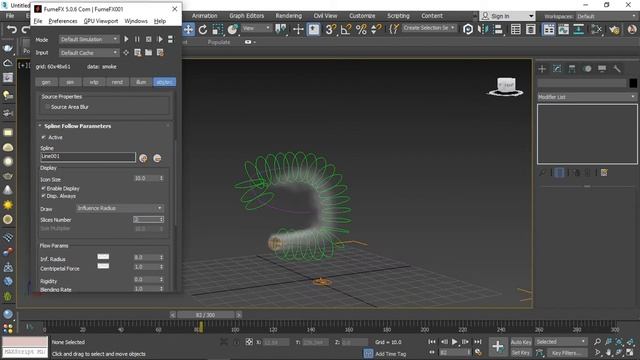Switch to the FumeFX sim tab

tap(70, 82)
